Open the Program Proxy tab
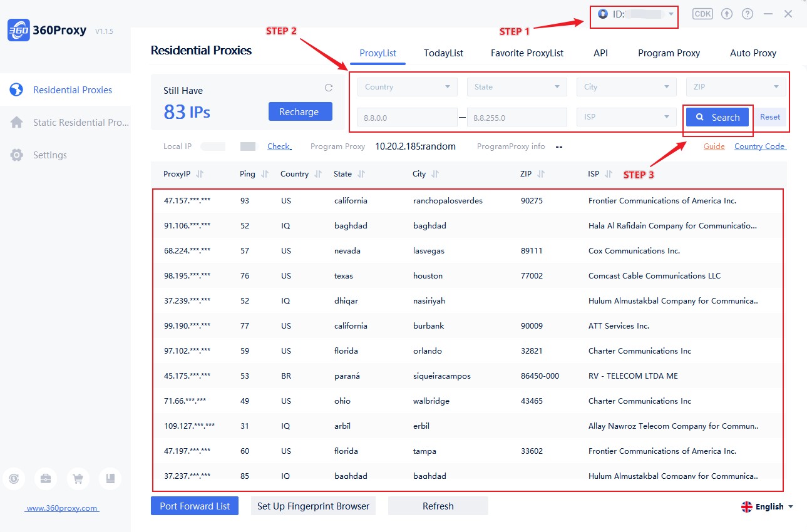Screen dimensions: 807x532 (x=669, y=53)
